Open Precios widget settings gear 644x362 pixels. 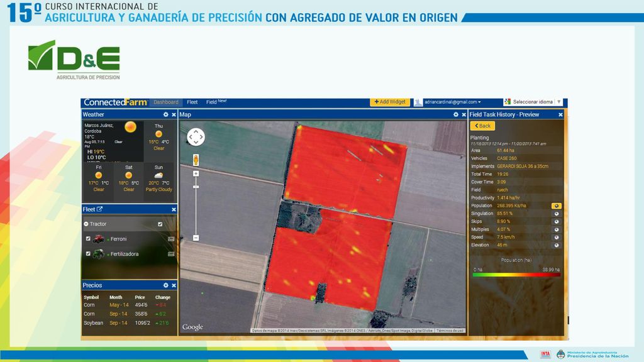tap(166, 285)
